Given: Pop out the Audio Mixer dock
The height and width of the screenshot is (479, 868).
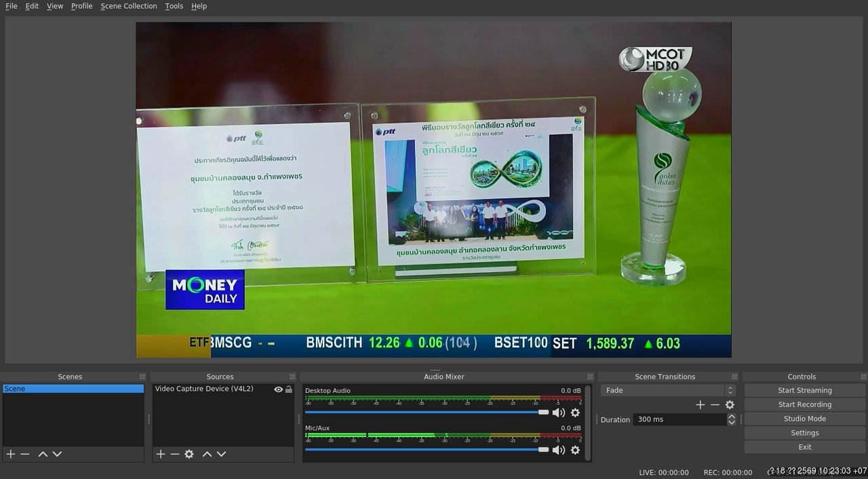Looking at the screenshot, I should click(x=589, y=377).
